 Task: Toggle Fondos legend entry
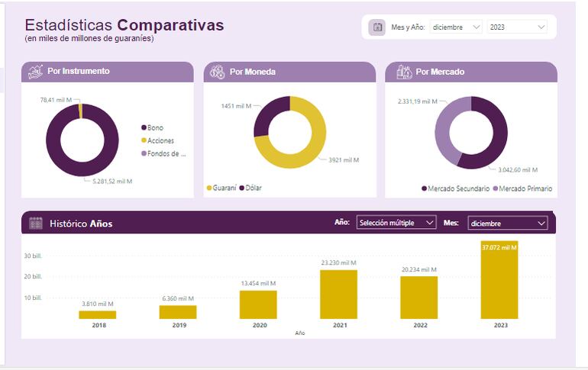click(x=166, y=154)
